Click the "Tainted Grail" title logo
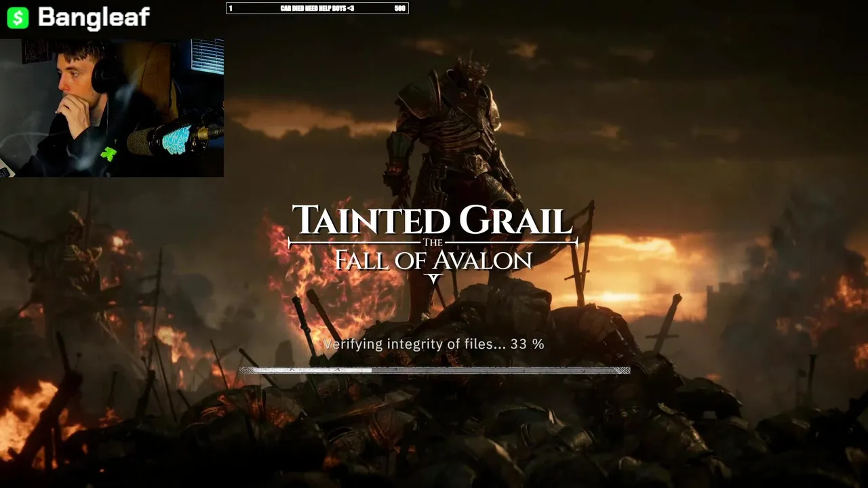868x488 pixels. point(433,220)
